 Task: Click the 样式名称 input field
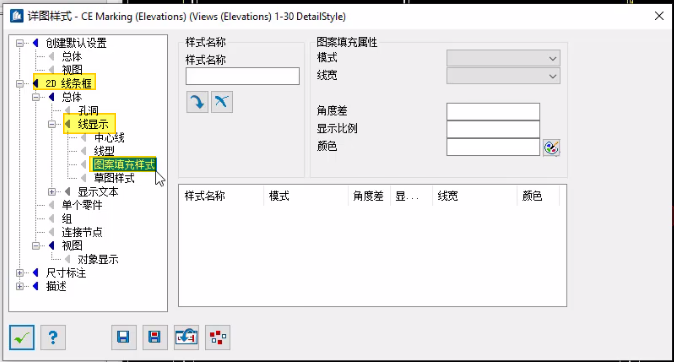tap(242, 76)
